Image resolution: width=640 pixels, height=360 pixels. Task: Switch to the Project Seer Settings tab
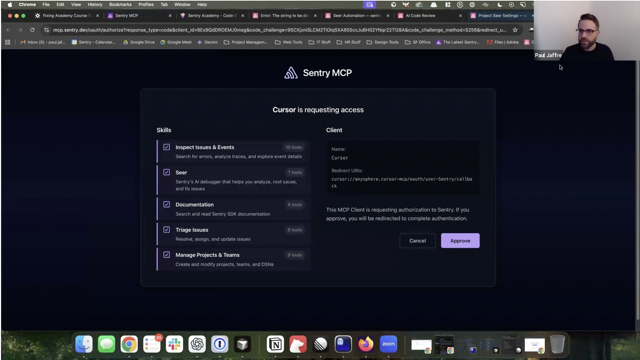500,16
